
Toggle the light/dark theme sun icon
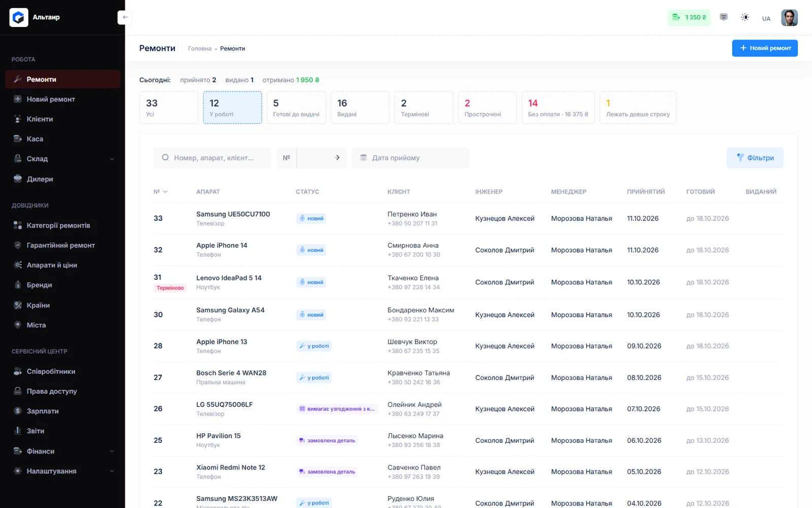pyautogui.click(x=745, y=17)
